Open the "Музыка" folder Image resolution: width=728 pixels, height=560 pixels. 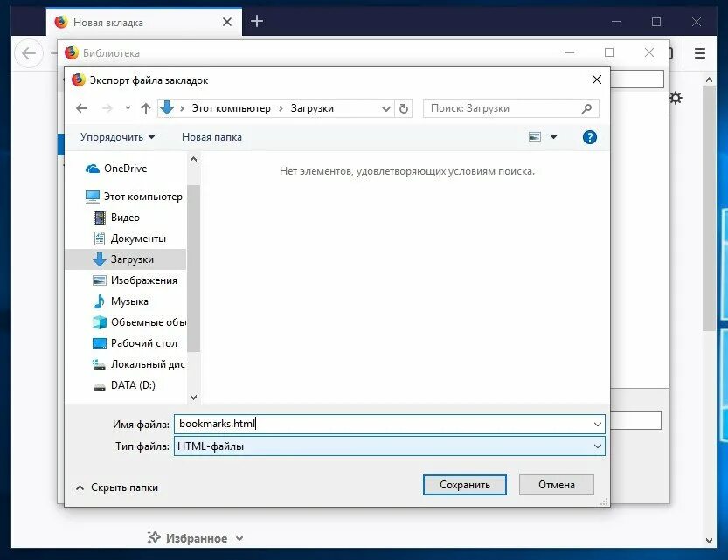point(121,301)
